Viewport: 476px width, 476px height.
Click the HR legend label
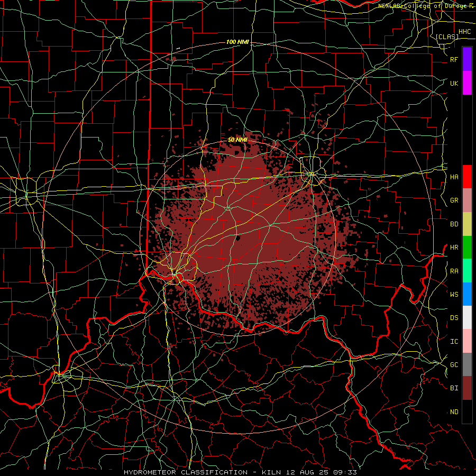pos(454,248)
